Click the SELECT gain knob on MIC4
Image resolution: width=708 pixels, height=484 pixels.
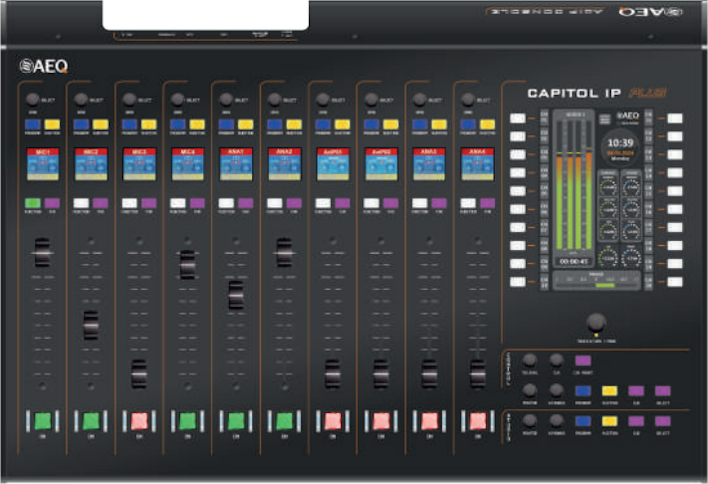[x=177, y=99]
